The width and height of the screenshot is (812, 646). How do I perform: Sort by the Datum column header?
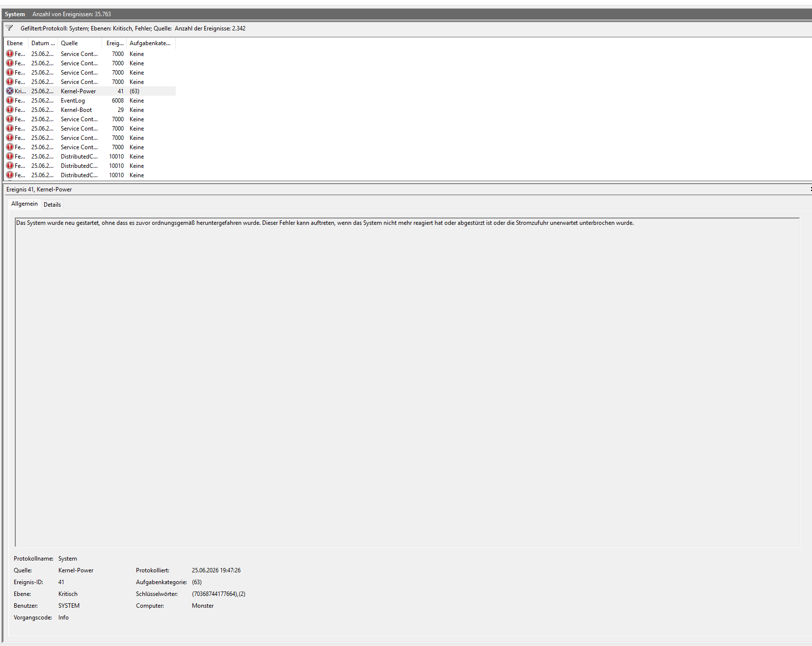[x=43, y=43]
